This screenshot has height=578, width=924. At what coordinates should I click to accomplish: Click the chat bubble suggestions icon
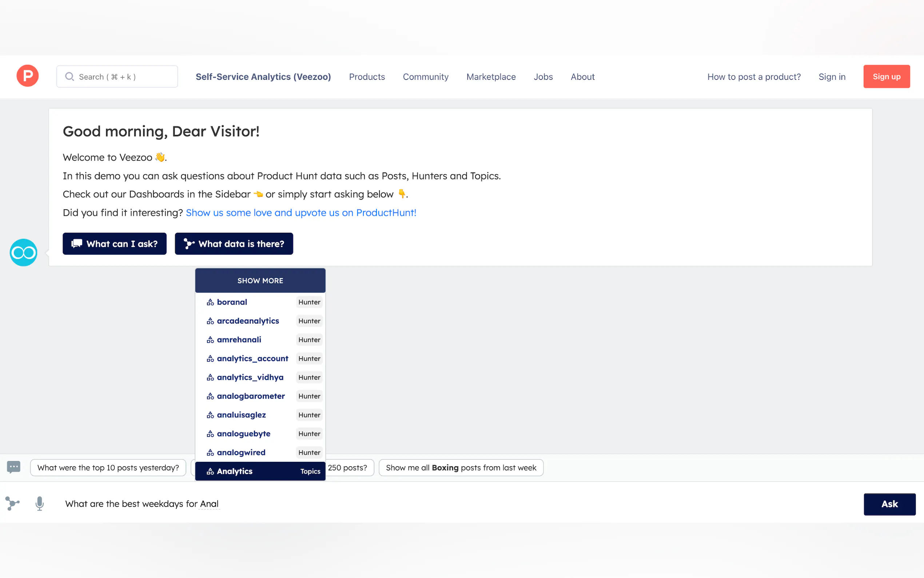click(13, 467)
